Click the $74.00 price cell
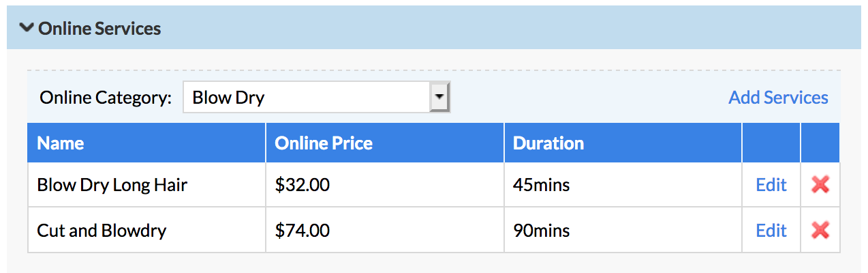 coord(385,231)
